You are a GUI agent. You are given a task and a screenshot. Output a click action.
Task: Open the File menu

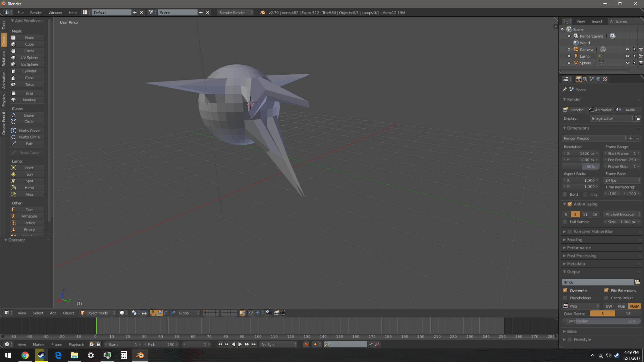[x=20, y=12]
